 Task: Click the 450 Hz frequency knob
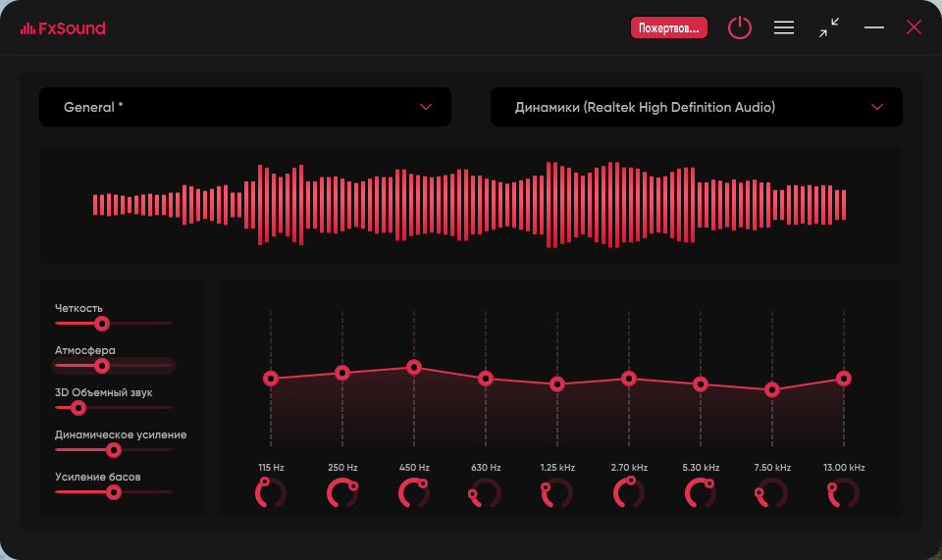(x=414, y=492)
